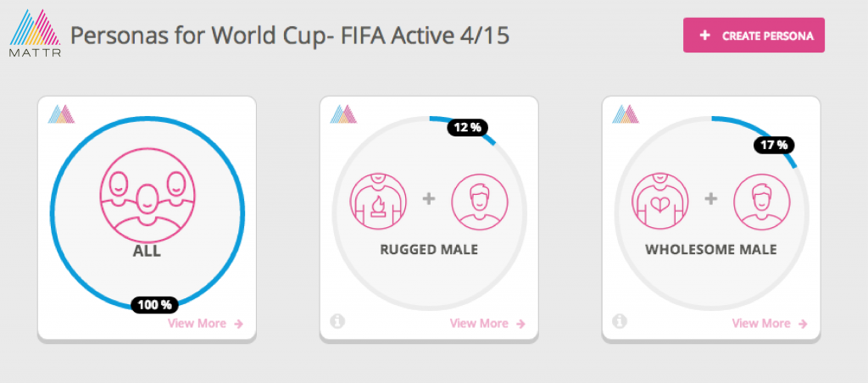The image size is (868, 383).
Task: Click the 12 % progress badge
Action: [x=467, y=128]
